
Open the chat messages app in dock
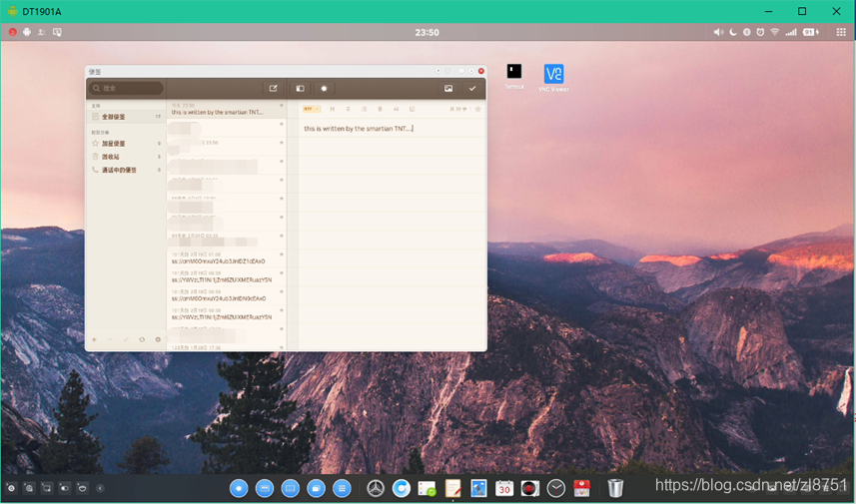point(427,488)
